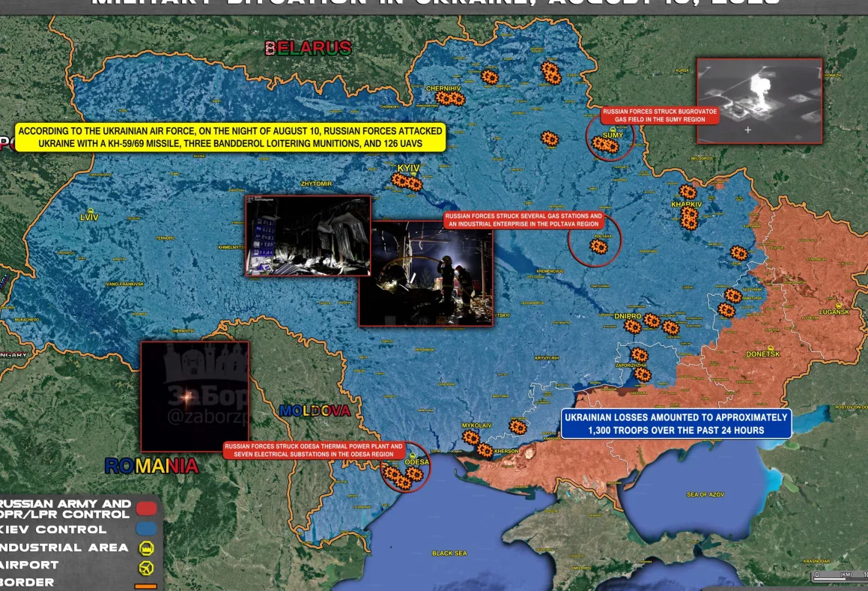The height and width of the screenshot is (591, 868).
Task: Click the ROMANIA country label
Action: (x=152, y=466)
